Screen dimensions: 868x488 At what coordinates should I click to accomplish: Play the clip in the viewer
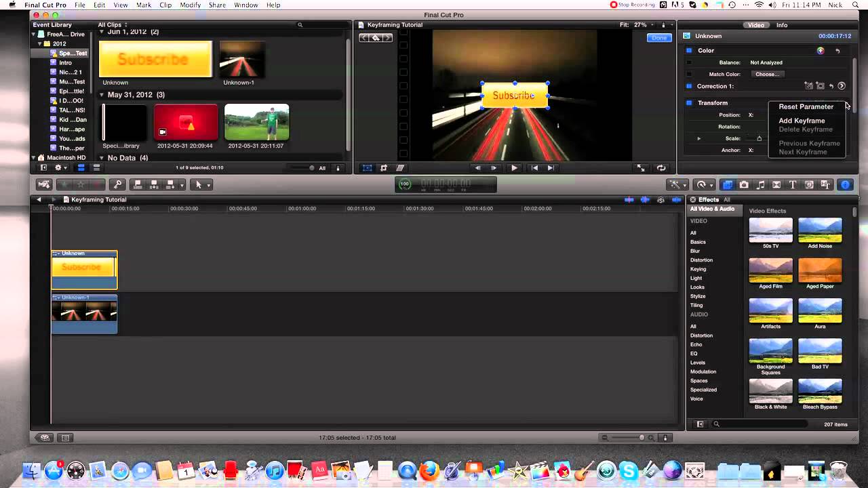(x=514, y=168)
